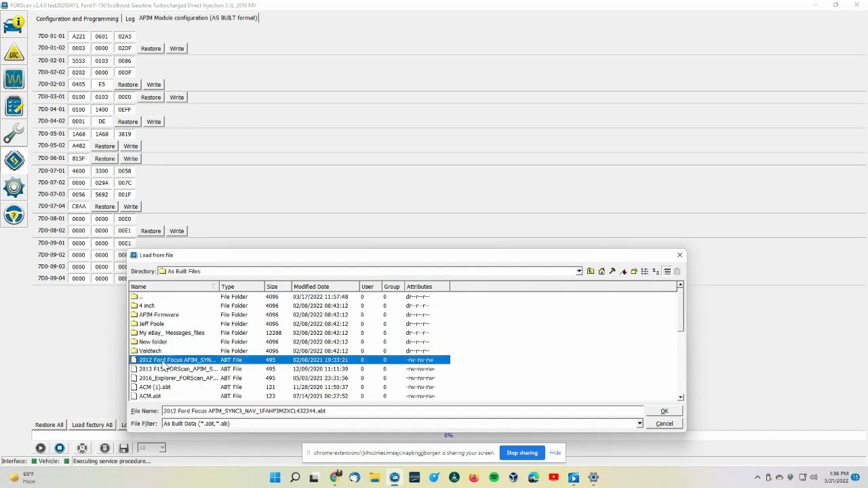Open the Directory dropdown in dialog
Image resolution: width=868 pixels, height=488 pixels.
579,271
